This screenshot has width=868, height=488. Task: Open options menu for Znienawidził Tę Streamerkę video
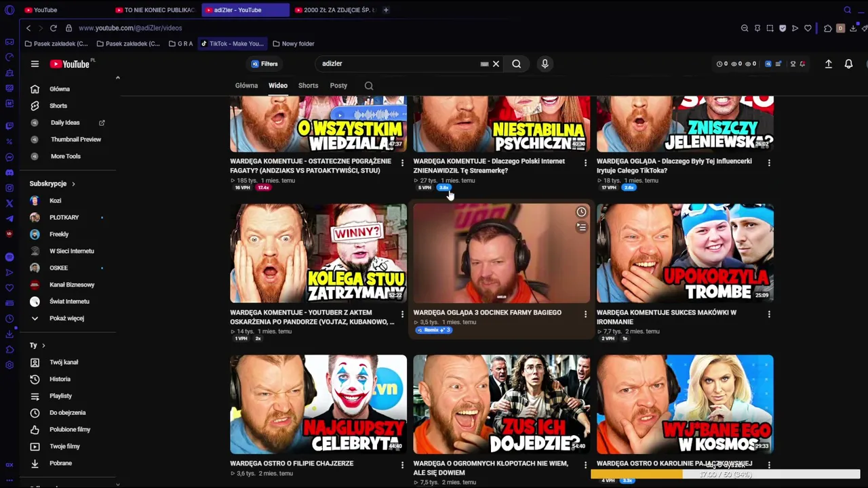coord(585,163)
